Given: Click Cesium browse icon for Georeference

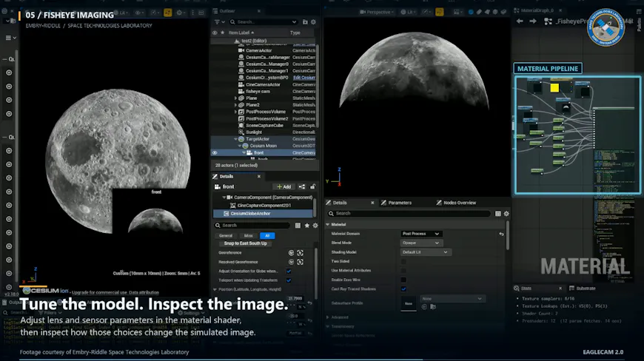Looking at the screenshot, I should (x=291, y=253).
